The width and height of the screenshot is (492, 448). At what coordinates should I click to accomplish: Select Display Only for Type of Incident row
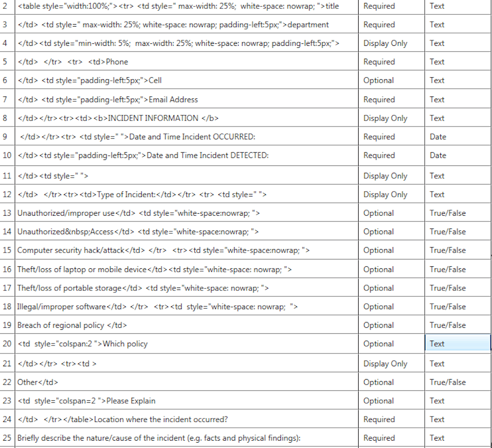(391, 194)
